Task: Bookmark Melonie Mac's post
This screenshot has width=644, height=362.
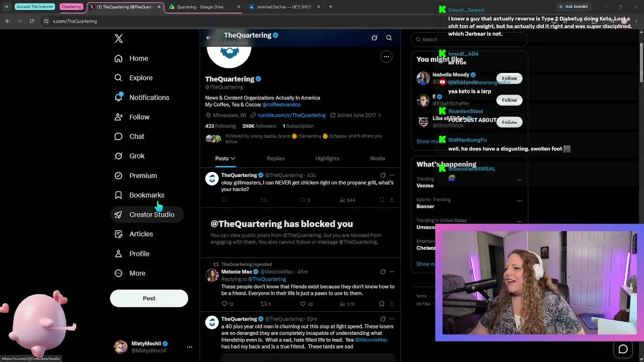Action: (x=382, y=304)
